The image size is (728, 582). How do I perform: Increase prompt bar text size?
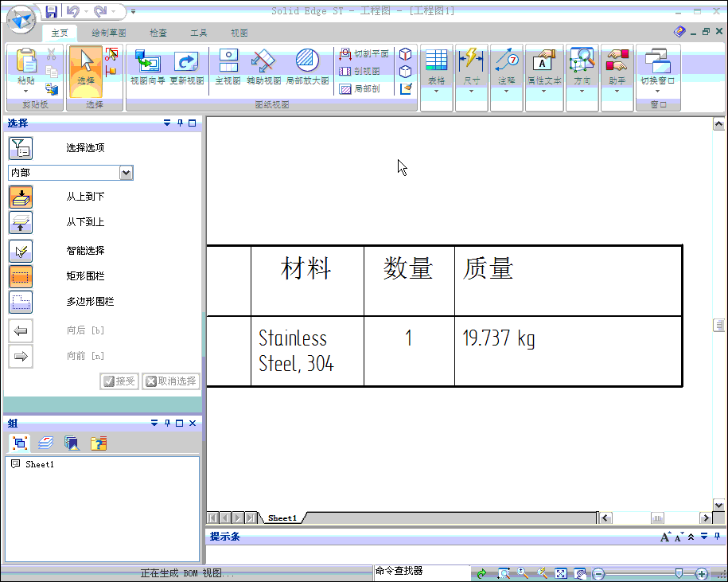click(665, 537)
